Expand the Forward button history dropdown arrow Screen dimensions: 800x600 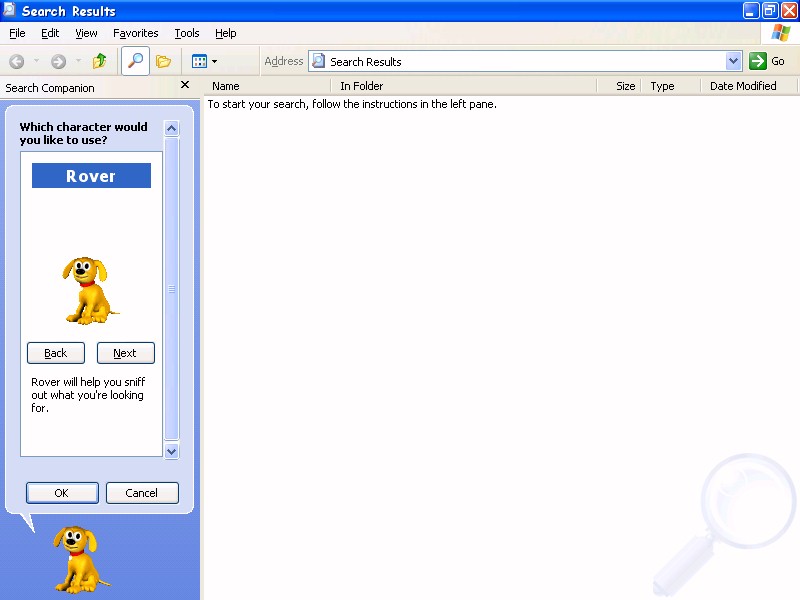point(78,61)
